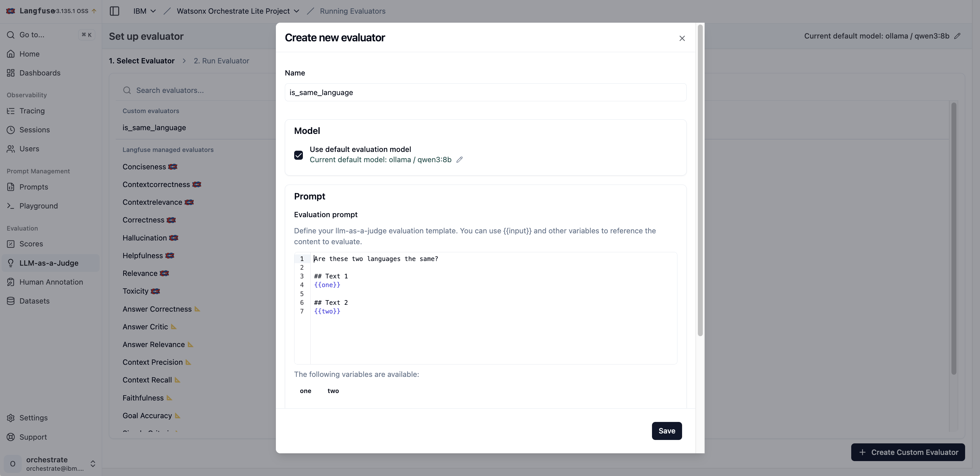Open Watsonx Orchestrate Lite Project dropdown
This screenshot has width=980, height=476.
(238, 11)
